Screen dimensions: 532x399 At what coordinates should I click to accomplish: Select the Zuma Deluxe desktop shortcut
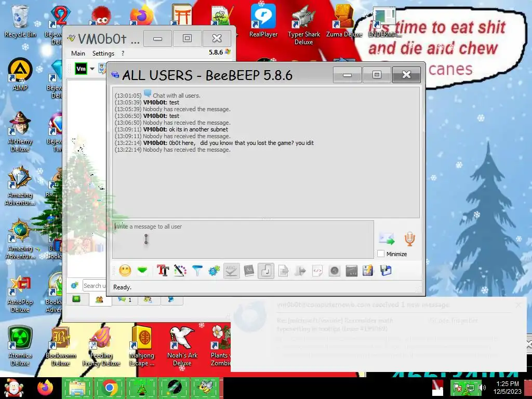[344, 21]
